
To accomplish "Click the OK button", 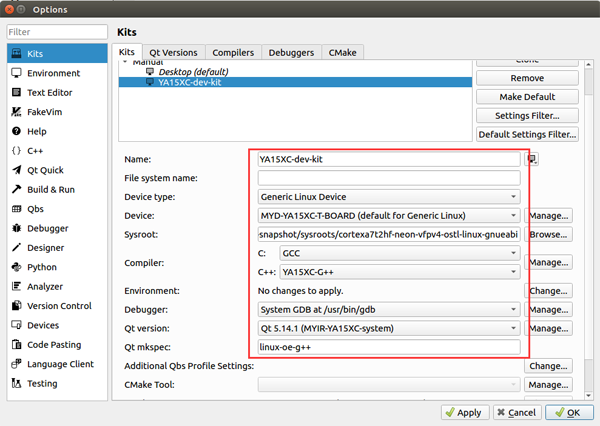I will 569,412.
